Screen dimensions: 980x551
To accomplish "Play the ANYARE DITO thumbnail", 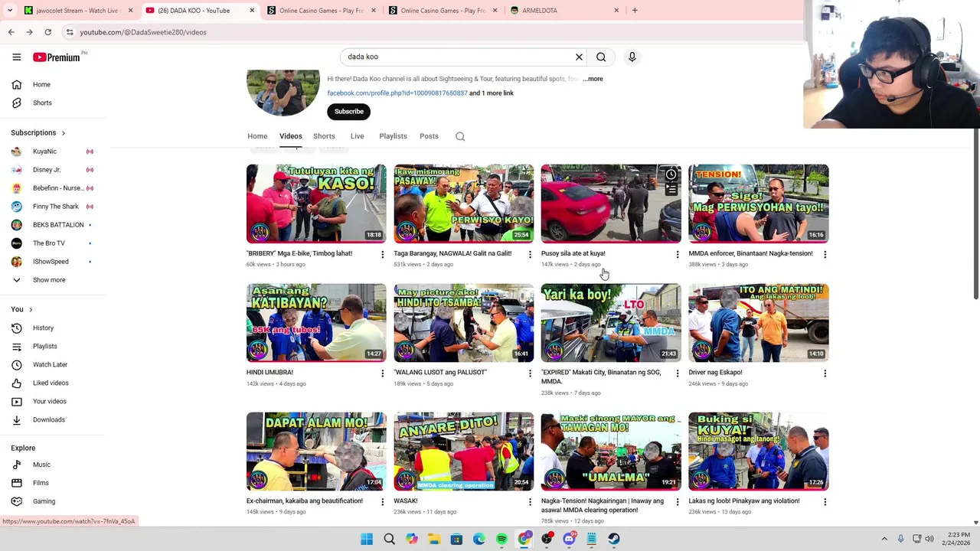I will [463, 451].
